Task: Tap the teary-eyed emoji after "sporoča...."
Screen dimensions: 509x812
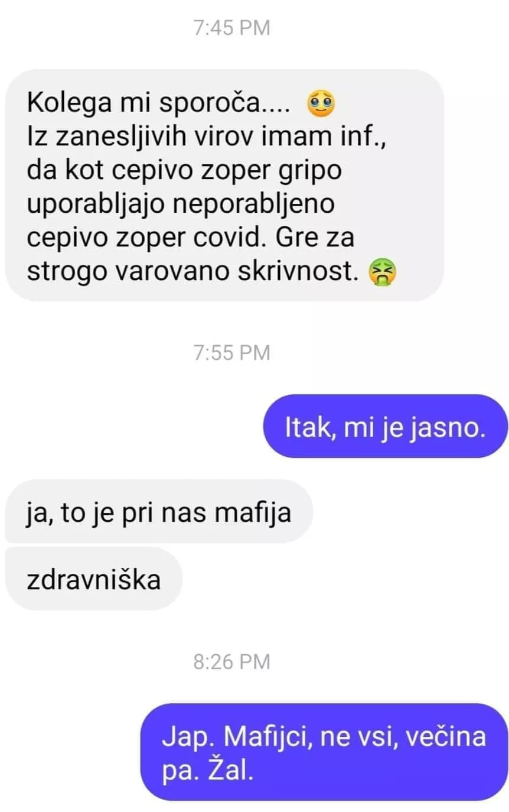Action: [321, 105]
